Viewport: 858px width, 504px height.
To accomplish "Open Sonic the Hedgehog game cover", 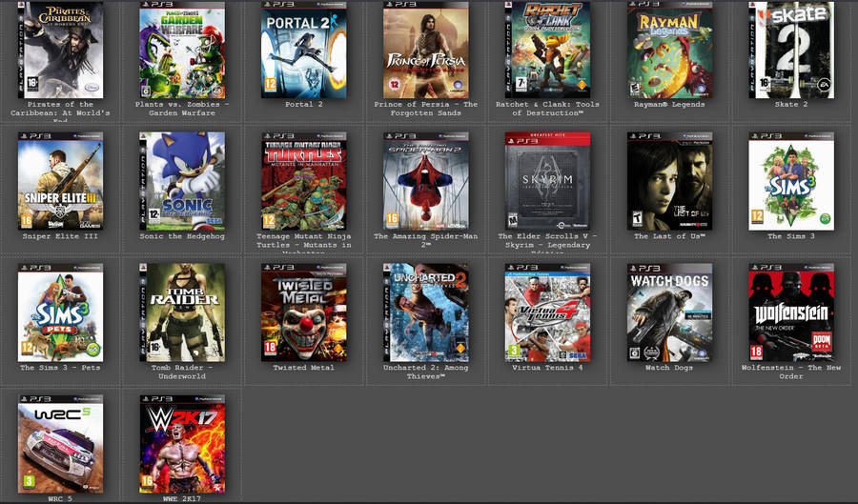I will (x=182, y=181).
